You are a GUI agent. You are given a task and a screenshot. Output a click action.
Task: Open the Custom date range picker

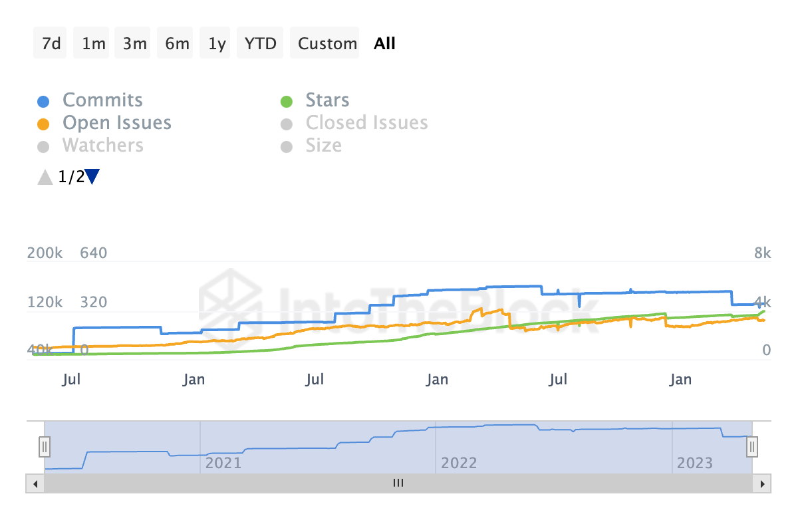tap(327, 44)
